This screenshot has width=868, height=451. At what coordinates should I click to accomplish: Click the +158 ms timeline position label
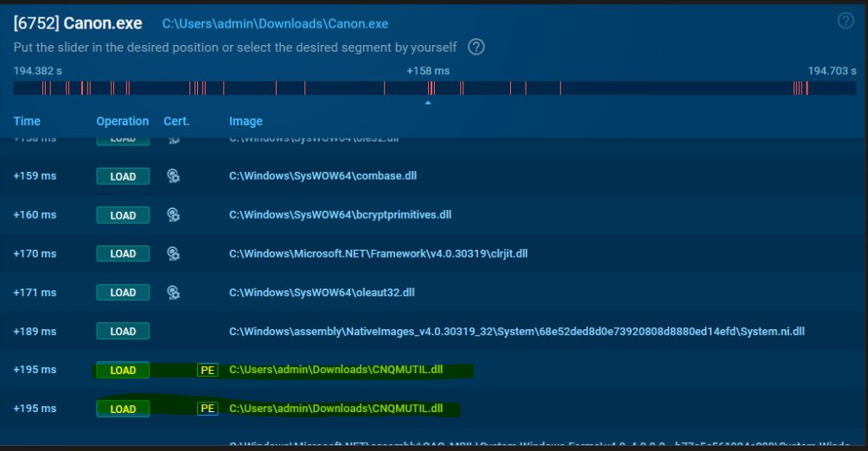tap(428, 71)
